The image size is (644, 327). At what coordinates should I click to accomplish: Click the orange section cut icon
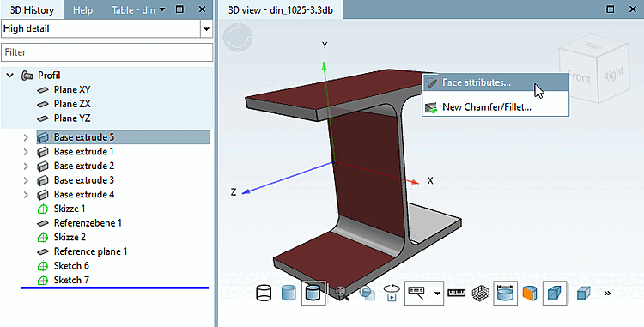tap(530, 293)
